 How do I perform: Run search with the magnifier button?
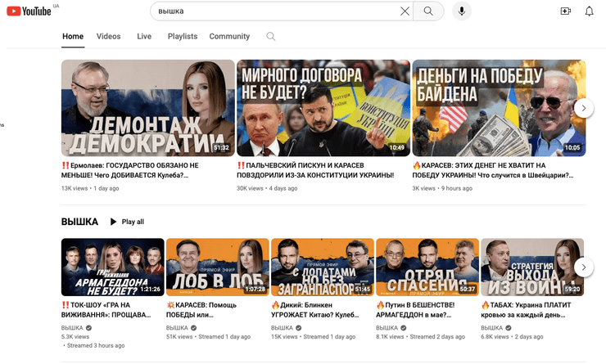tap(428, 11)
